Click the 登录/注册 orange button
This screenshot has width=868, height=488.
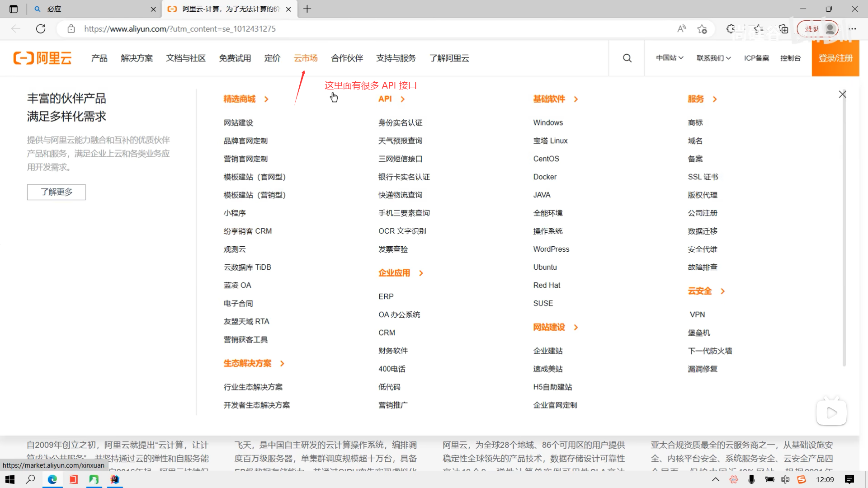click(x=835, y=58)
